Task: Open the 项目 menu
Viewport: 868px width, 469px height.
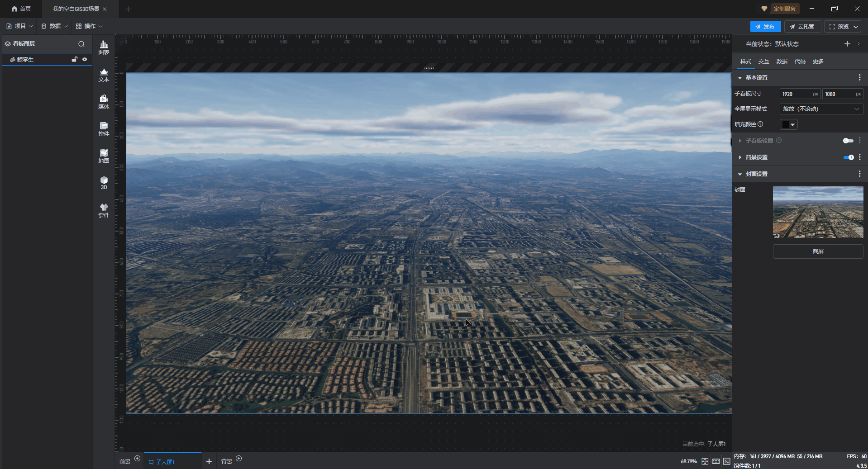Action: 19,26
